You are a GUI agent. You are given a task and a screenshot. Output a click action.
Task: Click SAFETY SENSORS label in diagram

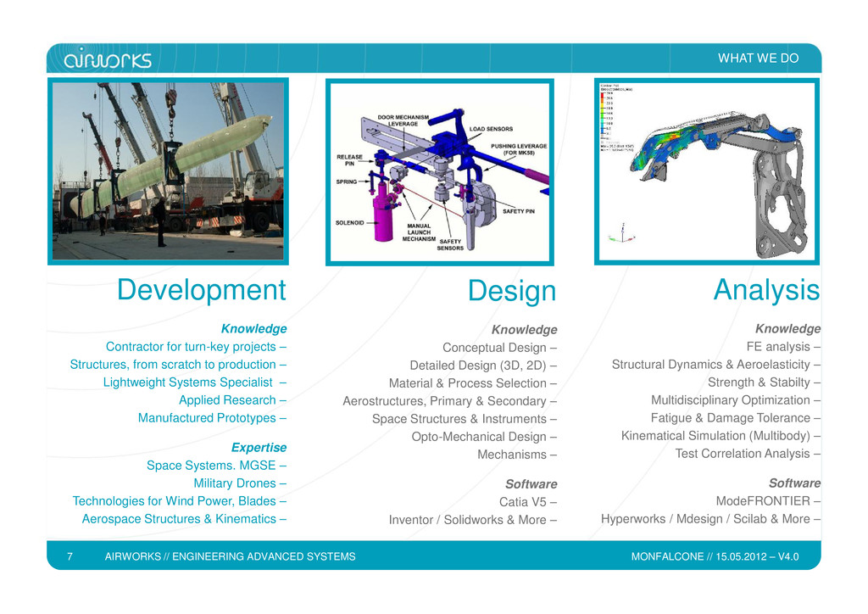(x=450, y=245)
